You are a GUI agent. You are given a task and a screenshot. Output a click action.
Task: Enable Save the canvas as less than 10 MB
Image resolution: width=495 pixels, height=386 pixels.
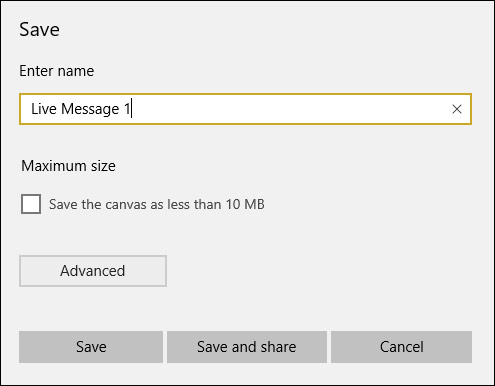click(x=31, y=204)
